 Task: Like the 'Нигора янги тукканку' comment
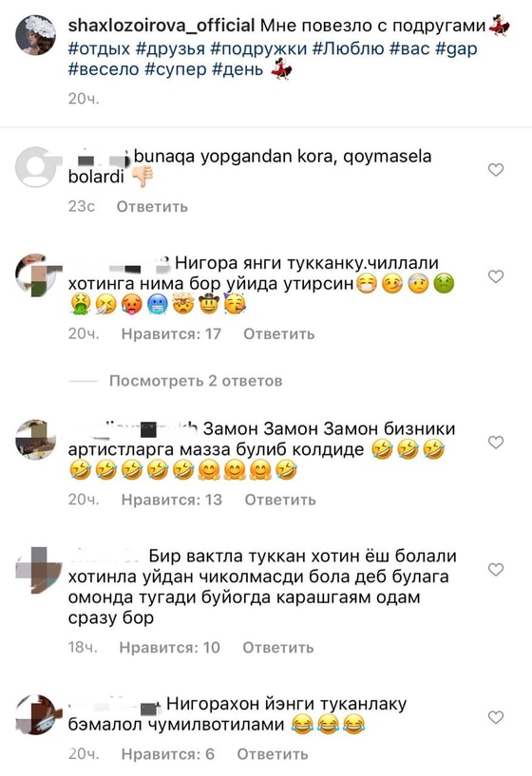pyautogui.click(x=495, y=276)
